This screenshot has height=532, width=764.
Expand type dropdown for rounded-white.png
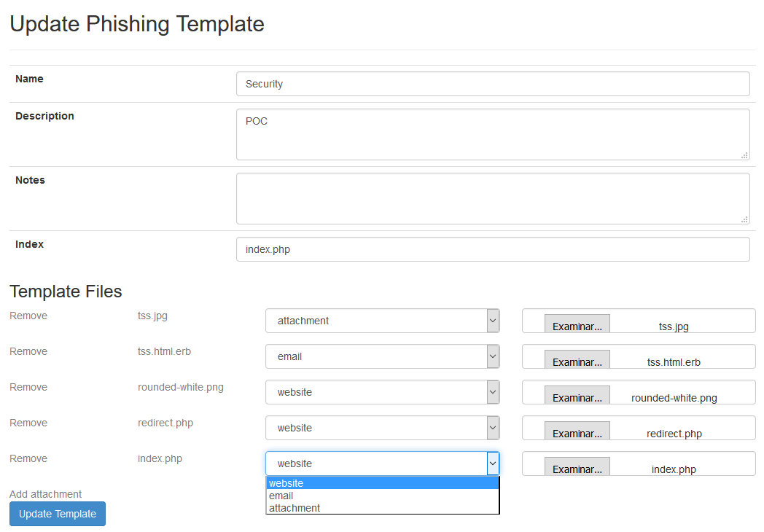tap(382, 392)
